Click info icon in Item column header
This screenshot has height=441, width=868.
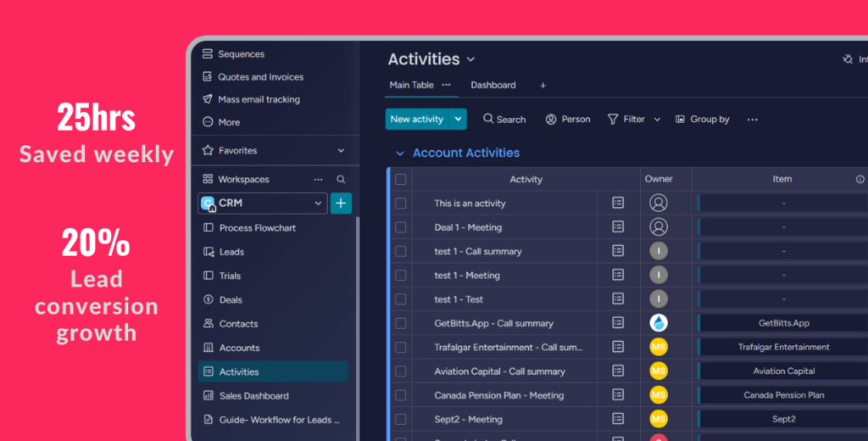860,179
